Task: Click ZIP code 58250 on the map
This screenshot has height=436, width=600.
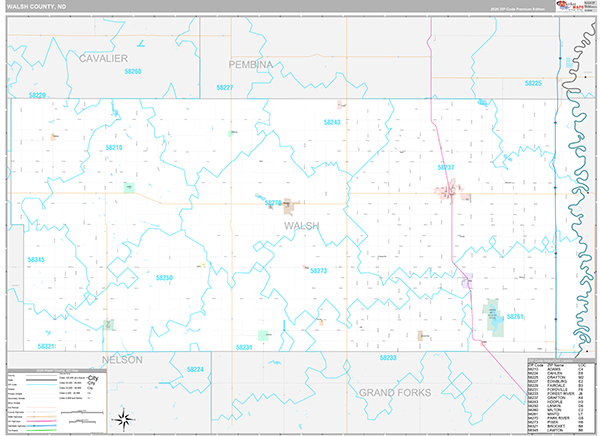Action: coord(164,277)
